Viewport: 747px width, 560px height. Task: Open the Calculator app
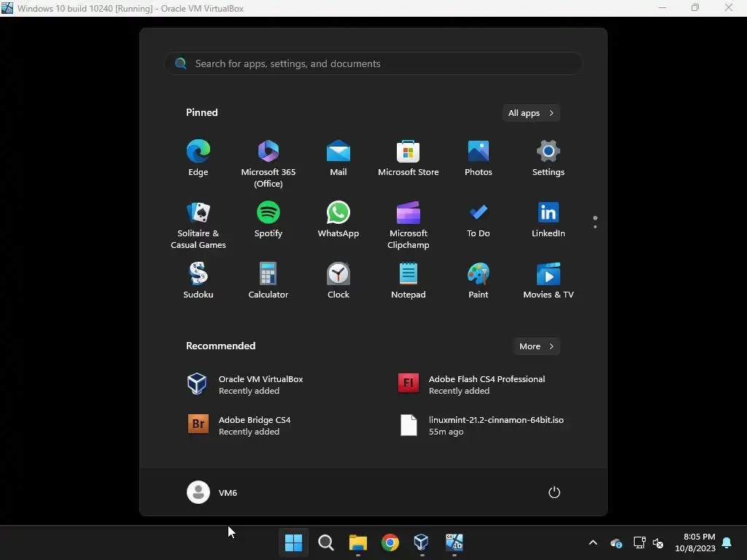click(268, 281)
